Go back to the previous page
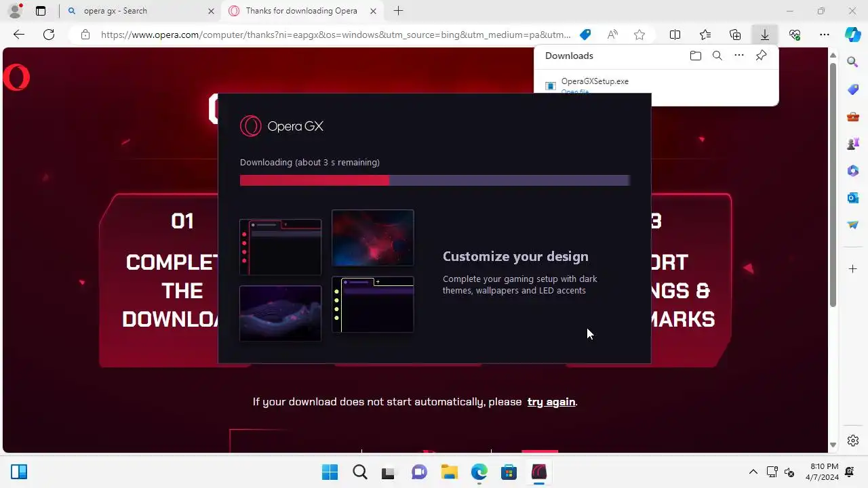 (18, 35)
